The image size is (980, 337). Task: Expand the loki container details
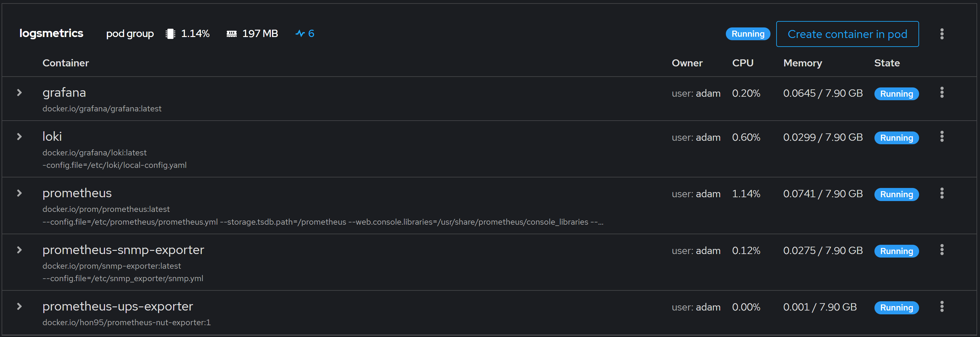(x=19, y=137)
